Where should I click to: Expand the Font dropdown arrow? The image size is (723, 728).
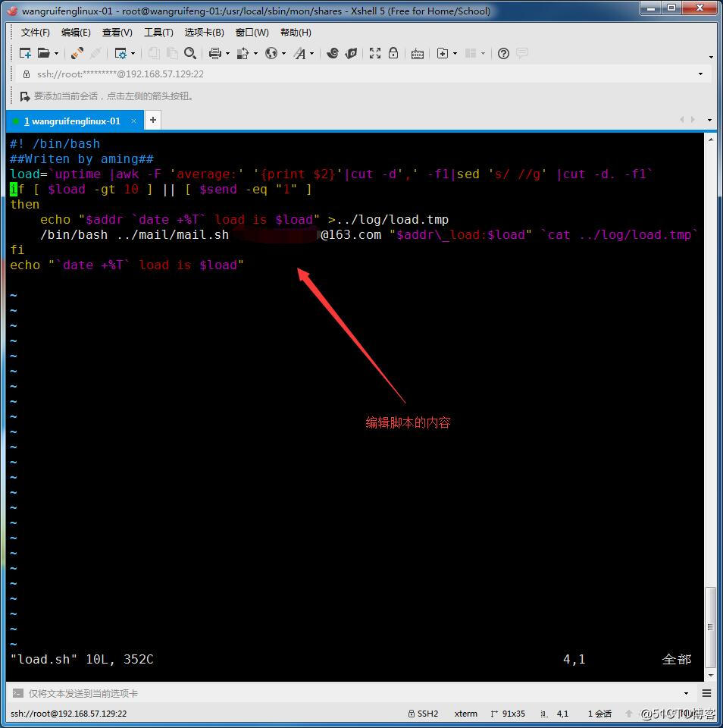point(311,54)
